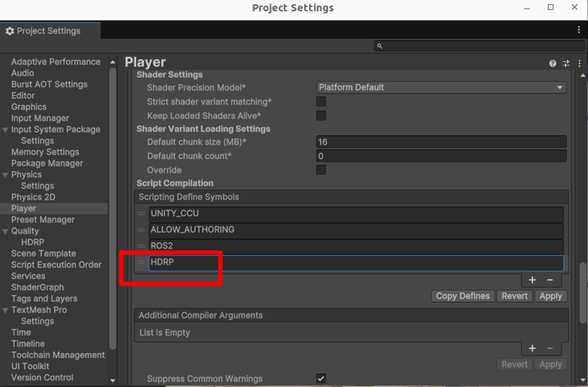This screenshot has height=387, width=588.
Task: Click the Player panel vertical scrollbar thumb
Action: click(583, 292)
